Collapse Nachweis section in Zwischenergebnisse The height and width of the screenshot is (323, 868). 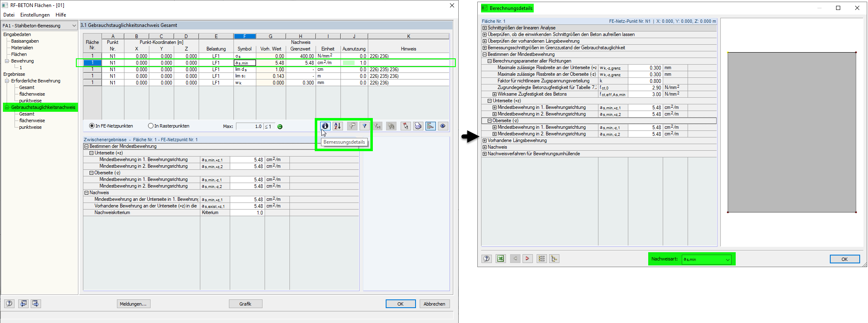(x=86, y=193)
